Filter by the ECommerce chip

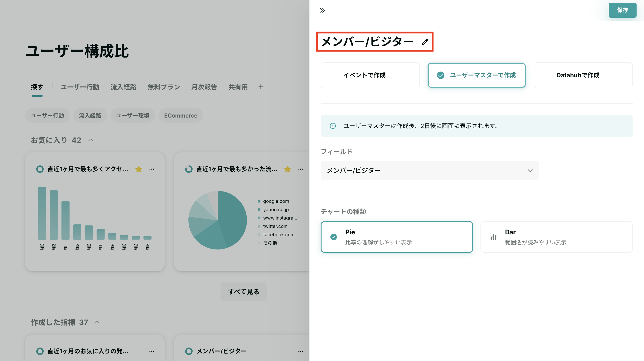[x=181, y=115]
